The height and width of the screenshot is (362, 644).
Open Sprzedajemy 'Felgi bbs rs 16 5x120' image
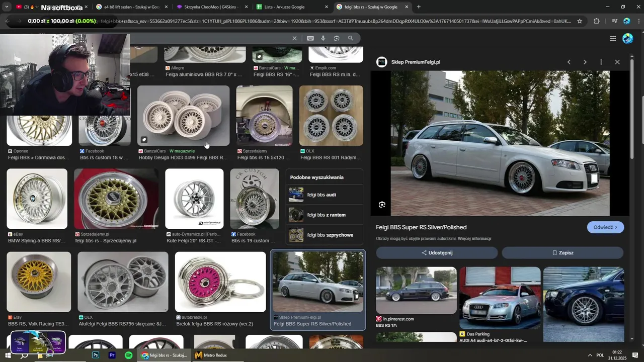264,116
